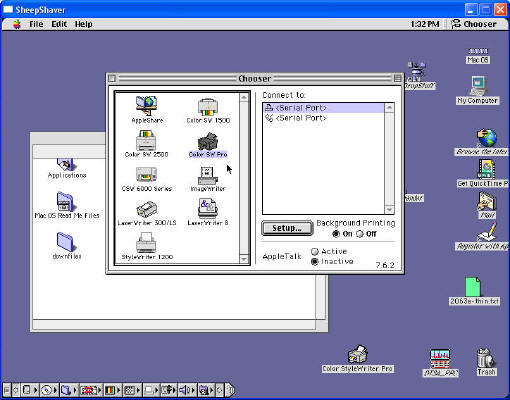Click driver list scroll-up arrow
Viewport: 510px width, 400px height.
[x=244, y=97]
